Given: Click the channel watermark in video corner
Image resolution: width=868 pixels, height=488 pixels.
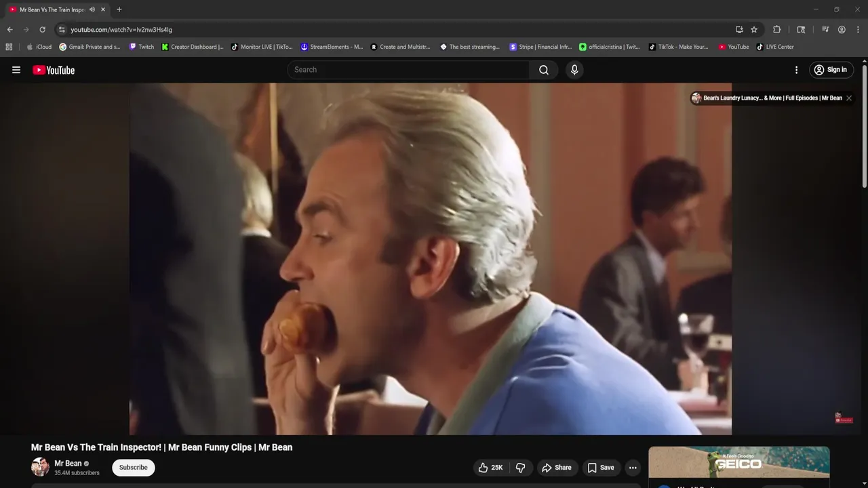Looking at the screenshot, I should coord(844,418).
